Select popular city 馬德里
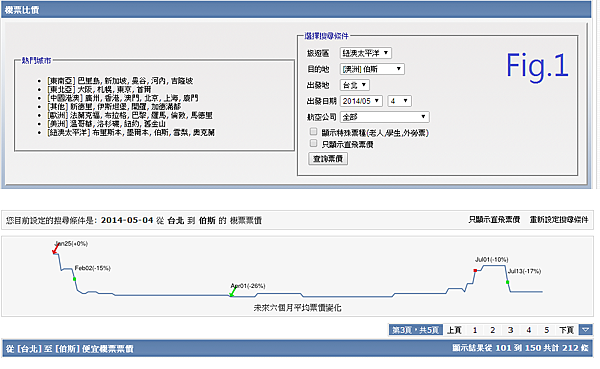Screen dimensions: 600x369 coord(201,115)
